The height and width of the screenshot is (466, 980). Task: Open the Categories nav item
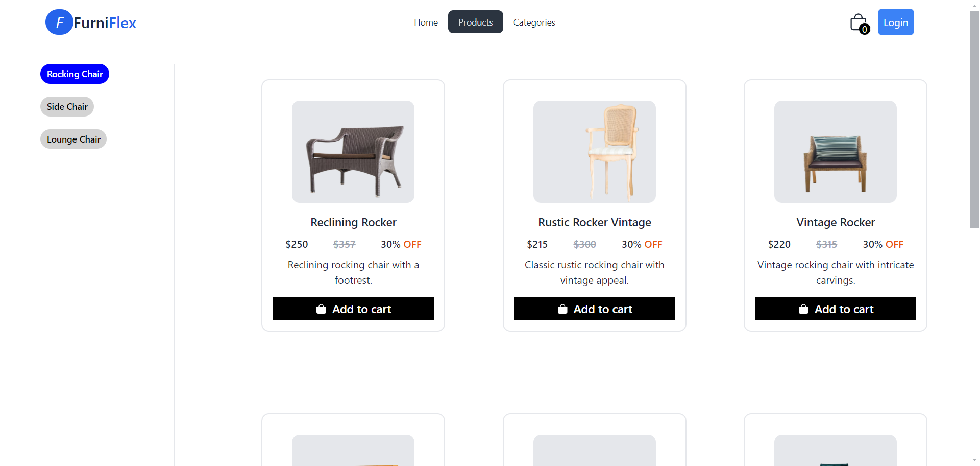[x=534, y=22]
